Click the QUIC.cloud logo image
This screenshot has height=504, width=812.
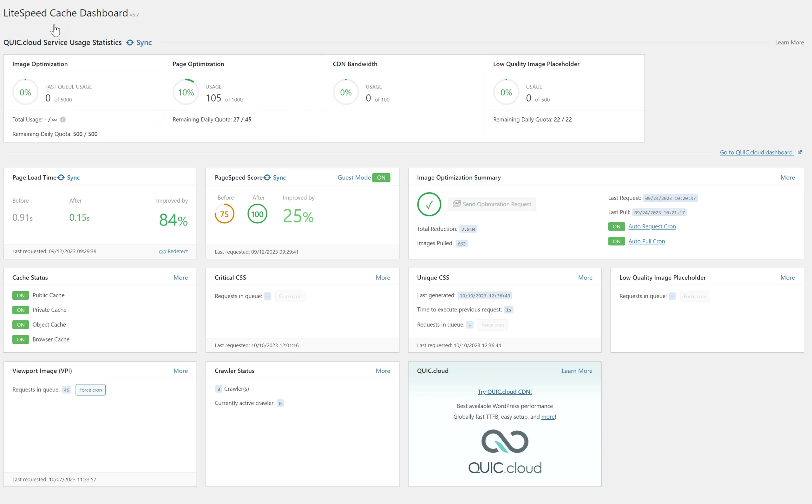click(505, 452)
